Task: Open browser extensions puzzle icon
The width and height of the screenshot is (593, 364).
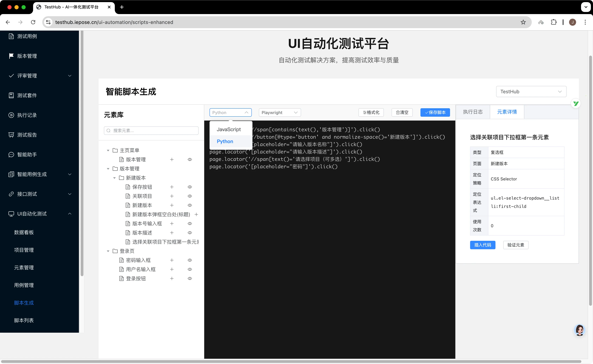Action: [x=554, y=22]
